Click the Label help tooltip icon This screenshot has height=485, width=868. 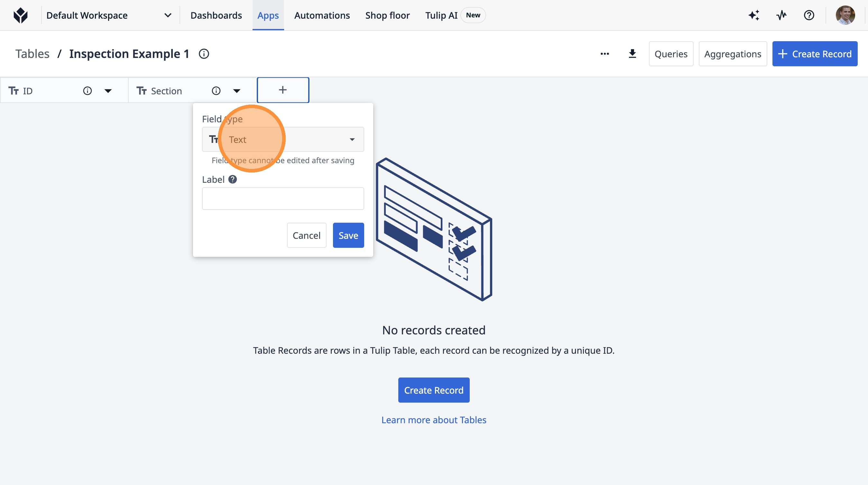coord(233,180)
